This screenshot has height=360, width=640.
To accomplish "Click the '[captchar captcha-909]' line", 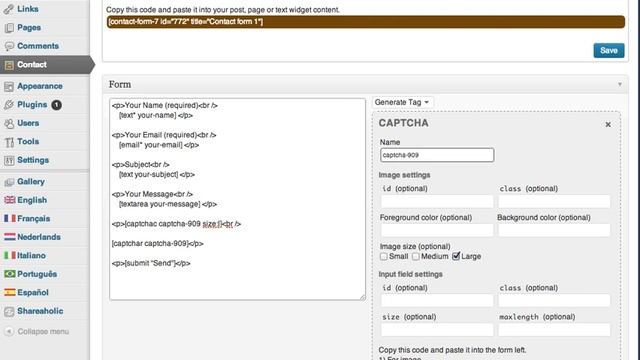I will pos(158,244).
